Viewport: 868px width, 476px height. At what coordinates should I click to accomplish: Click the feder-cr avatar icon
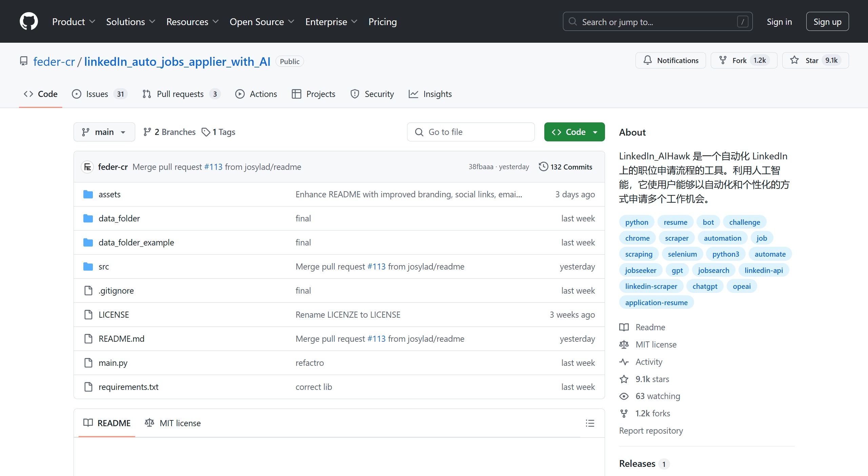[x=87, y=167]
